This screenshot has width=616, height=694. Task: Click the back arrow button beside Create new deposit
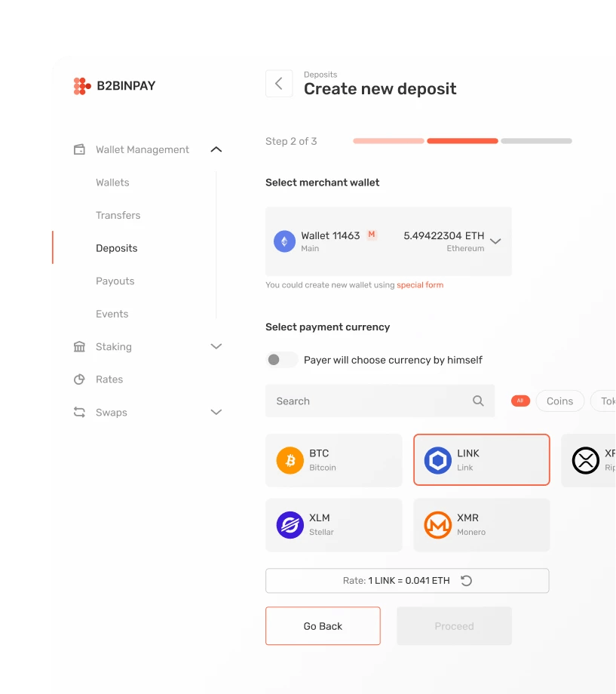point(279,83)
